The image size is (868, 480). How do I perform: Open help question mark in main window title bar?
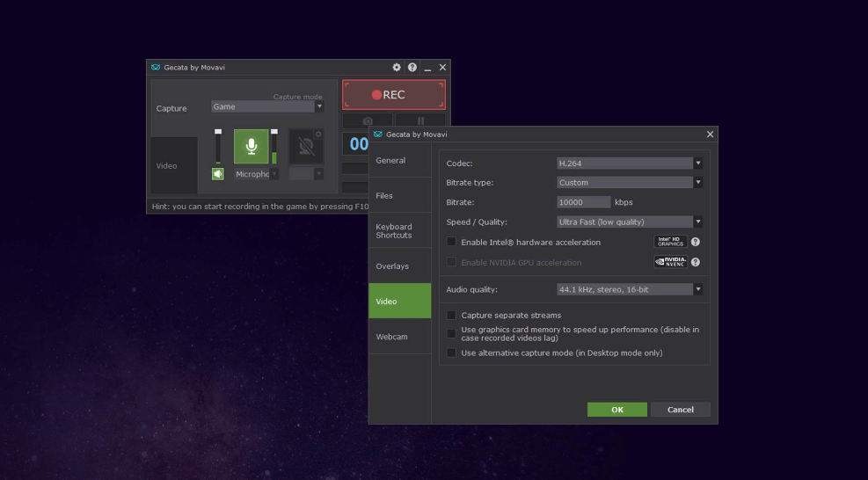412,67
